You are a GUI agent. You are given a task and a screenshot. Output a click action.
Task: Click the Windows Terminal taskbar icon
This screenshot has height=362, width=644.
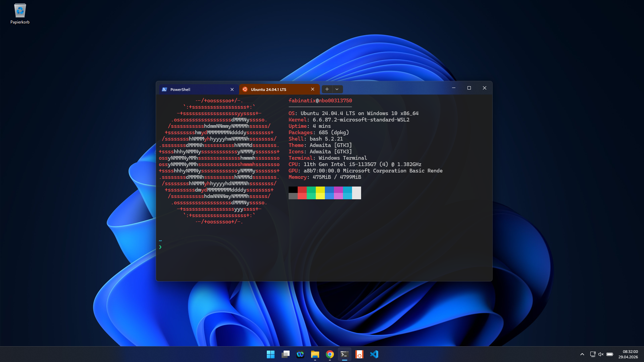[345, 354]
